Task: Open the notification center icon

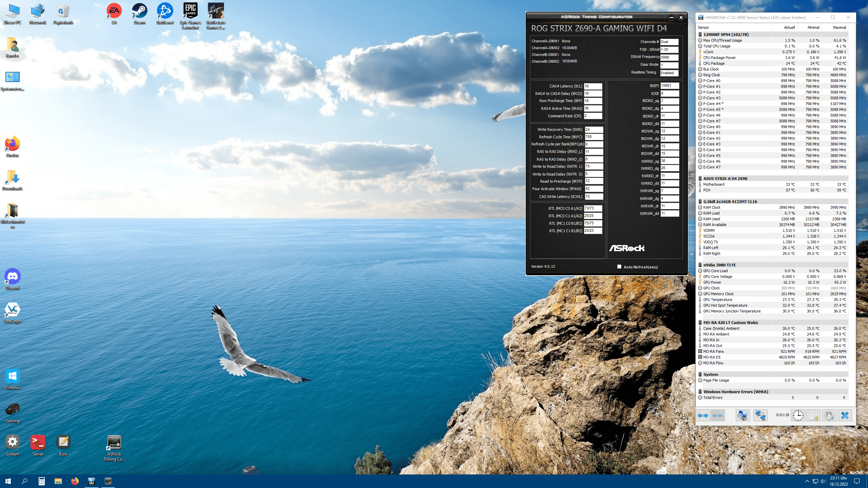Action: 857,481
